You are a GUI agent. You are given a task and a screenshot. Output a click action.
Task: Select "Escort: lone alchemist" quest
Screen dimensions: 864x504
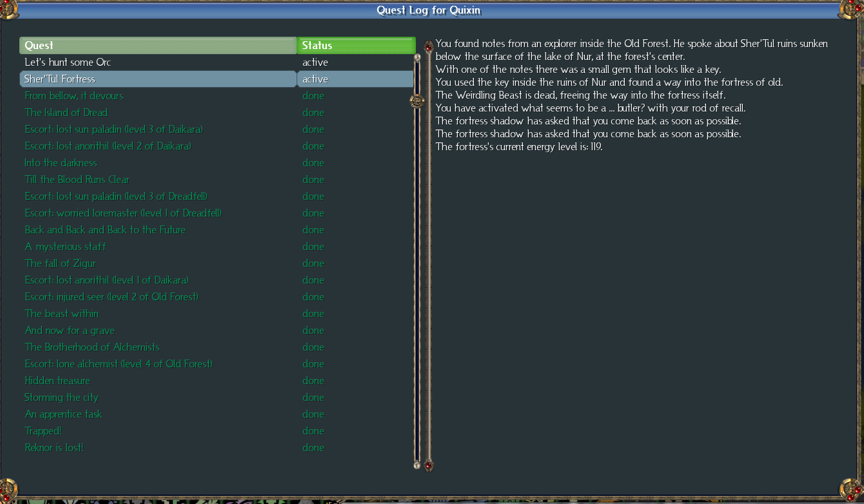click(158, 364)
